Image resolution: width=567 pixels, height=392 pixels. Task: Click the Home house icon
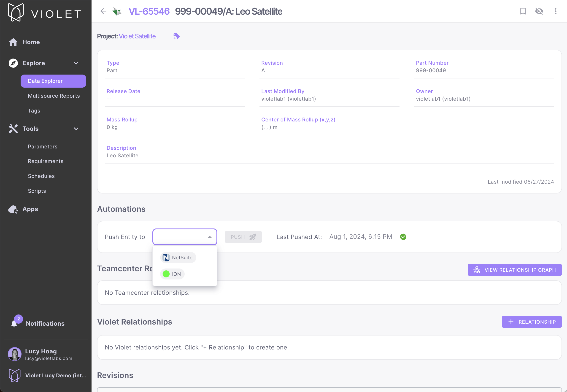tap(13, 42)
